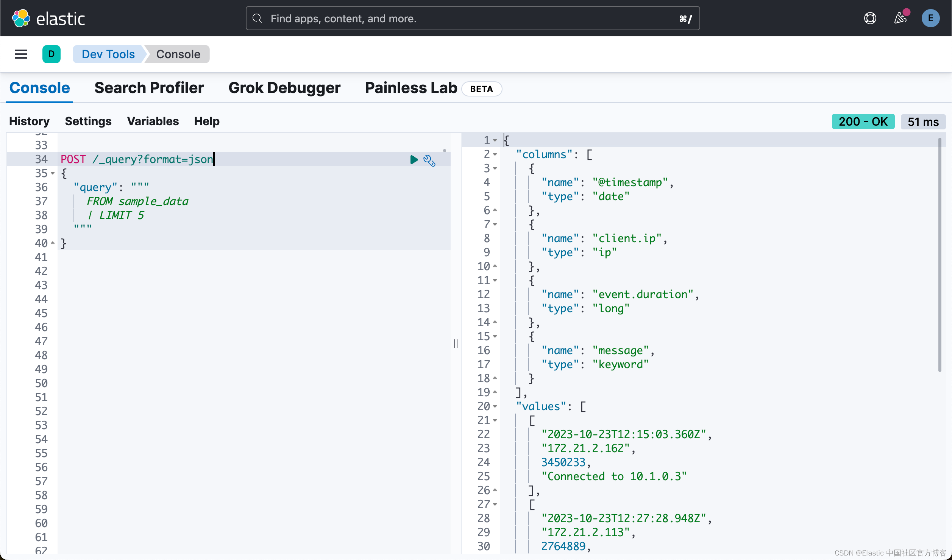Open the History panel

point(29,121)
